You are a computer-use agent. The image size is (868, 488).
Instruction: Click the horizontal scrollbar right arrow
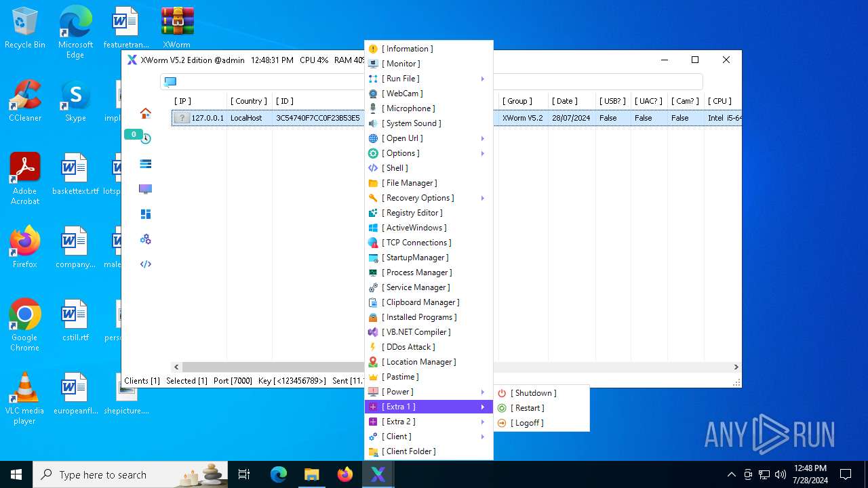736,367
